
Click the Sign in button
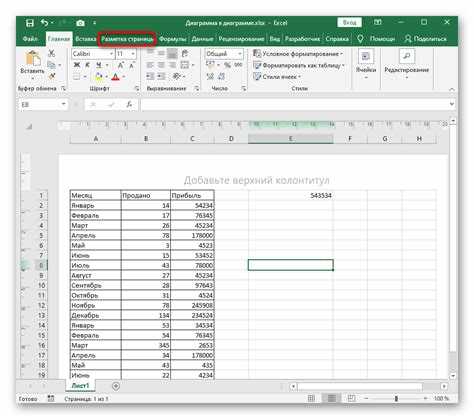(349, 22)
